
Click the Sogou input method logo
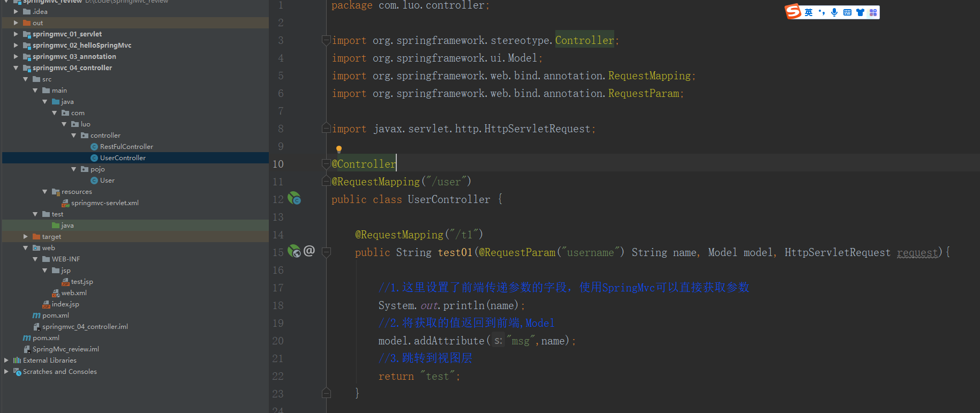793,12
